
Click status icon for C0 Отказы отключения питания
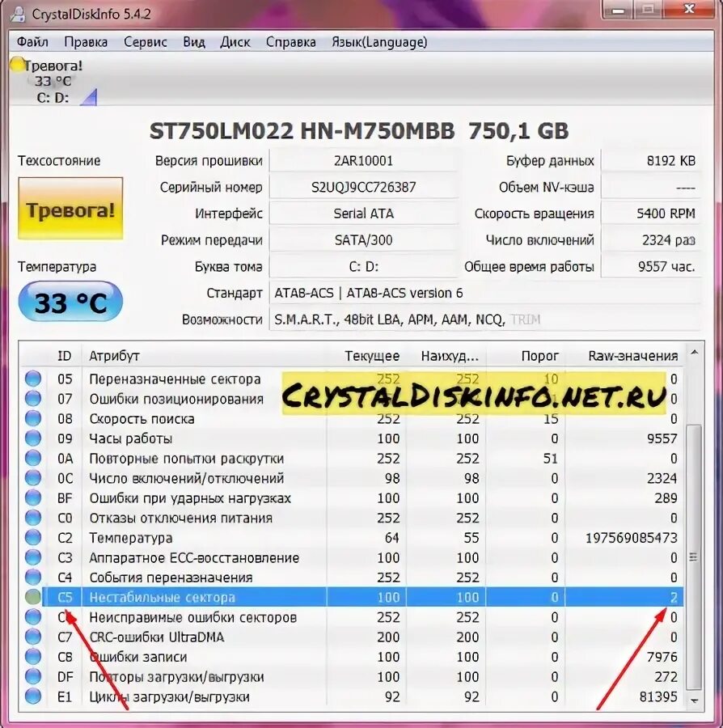pyautogui.click(x=33, y=518)
